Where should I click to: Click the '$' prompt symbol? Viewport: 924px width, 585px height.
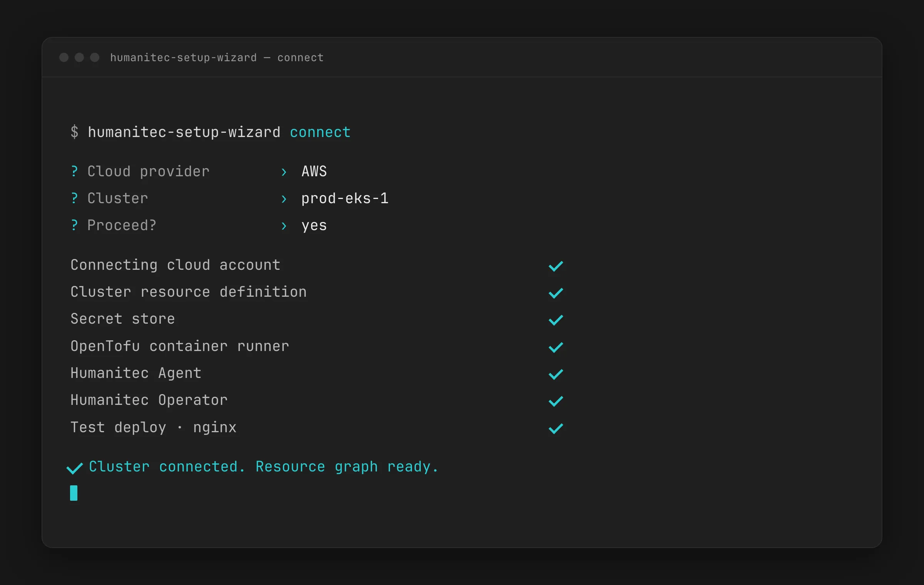pyautogui.click(x=74, y=132)
